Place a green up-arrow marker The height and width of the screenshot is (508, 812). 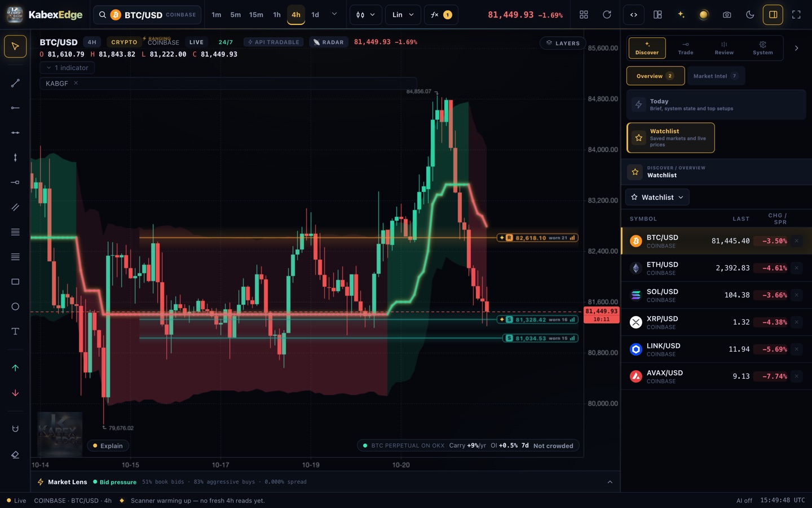click(15, 368)
